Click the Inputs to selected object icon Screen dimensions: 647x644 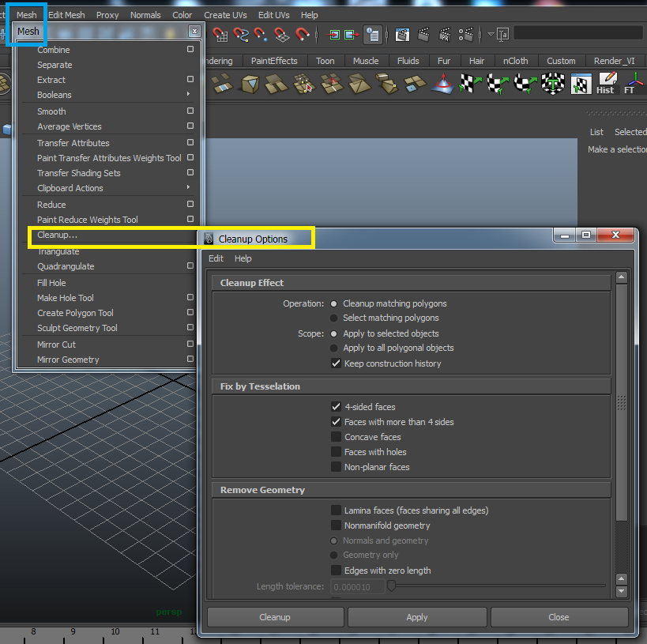click(x=333, y=35)
